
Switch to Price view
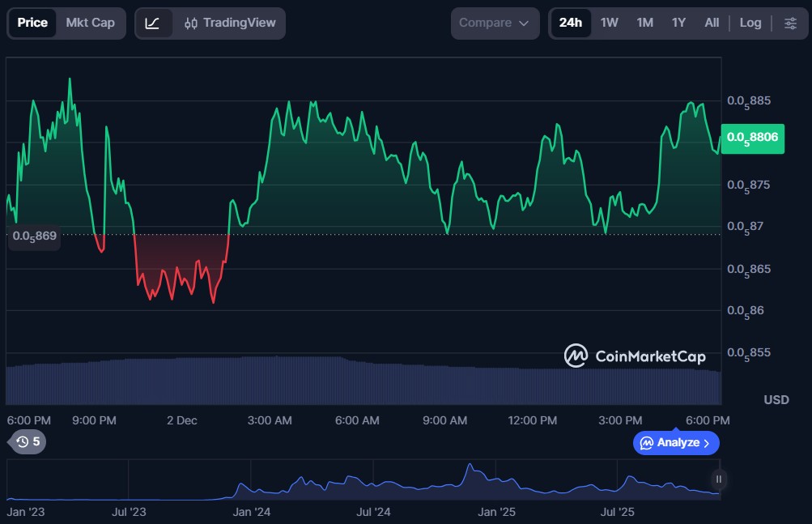[x=32, y=23]
